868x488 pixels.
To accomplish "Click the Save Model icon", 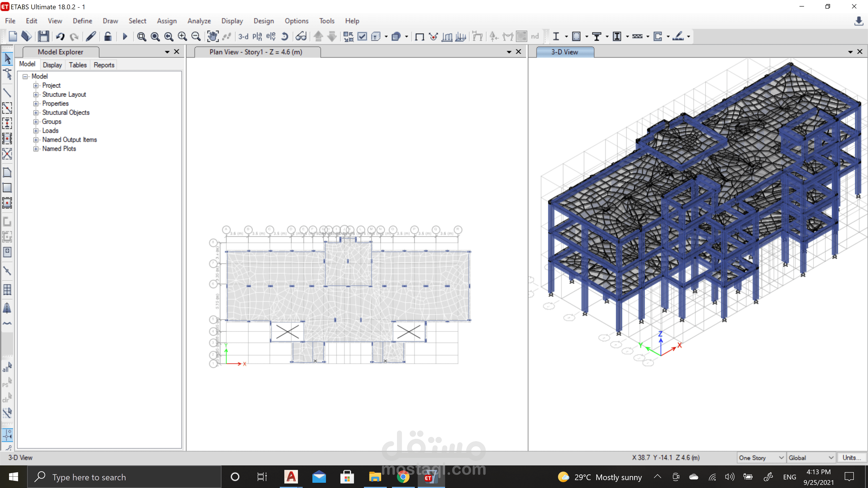I will point(43,36).
